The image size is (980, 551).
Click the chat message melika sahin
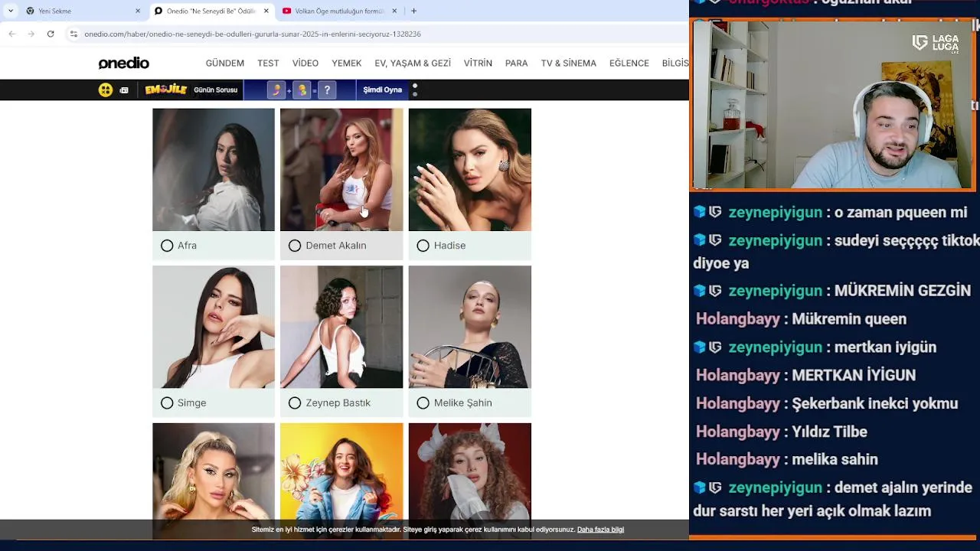[x=835, y=459]
